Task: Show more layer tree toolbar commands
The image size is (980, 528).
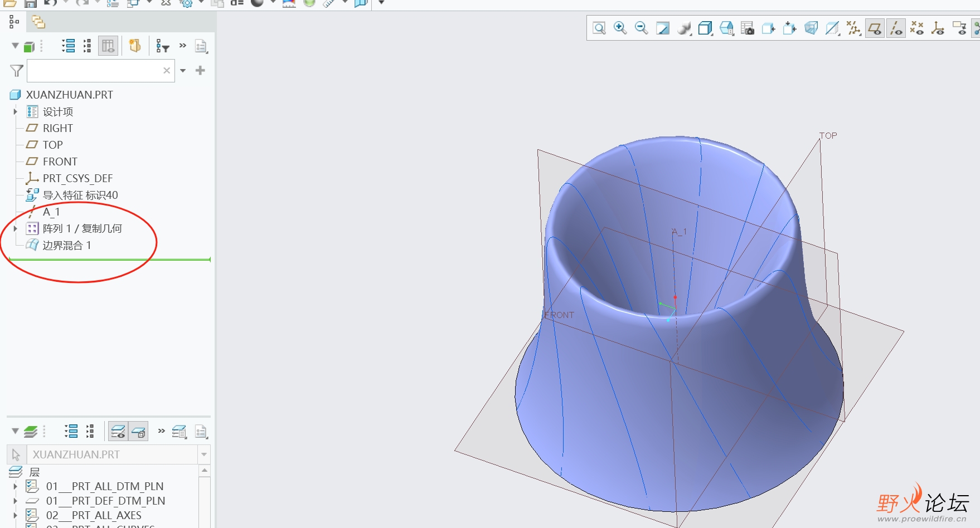Action: (161, 431)
